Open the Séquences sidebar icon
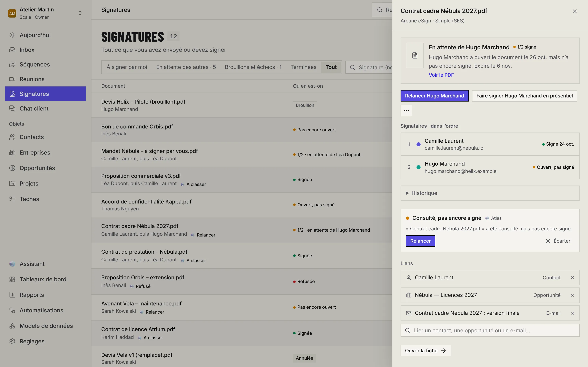The image size is (588, 367). pyautogui.click(x=12, y=64)
